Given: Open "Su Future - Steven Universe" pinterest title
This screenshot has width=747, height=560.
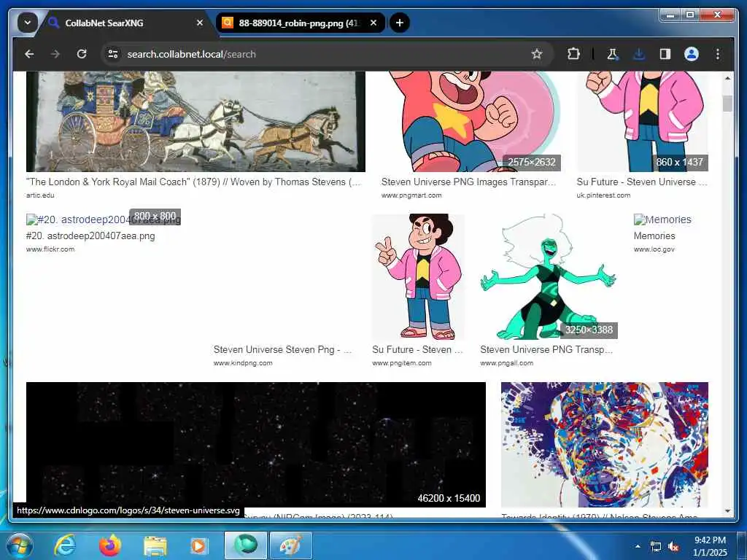Looking at the screenshot, I should click(642, 182).
